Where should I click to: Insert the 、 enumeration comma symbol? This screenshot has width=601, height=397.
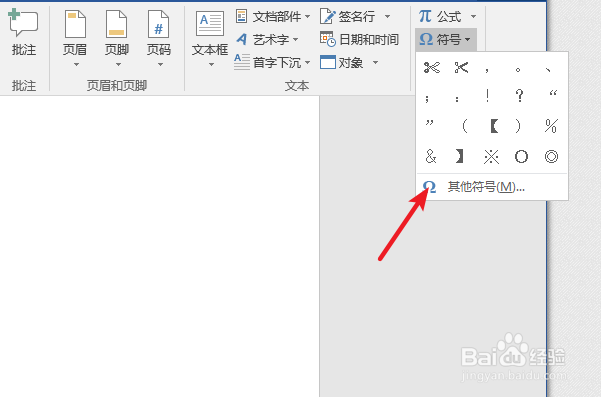click(x=548, y=70)
